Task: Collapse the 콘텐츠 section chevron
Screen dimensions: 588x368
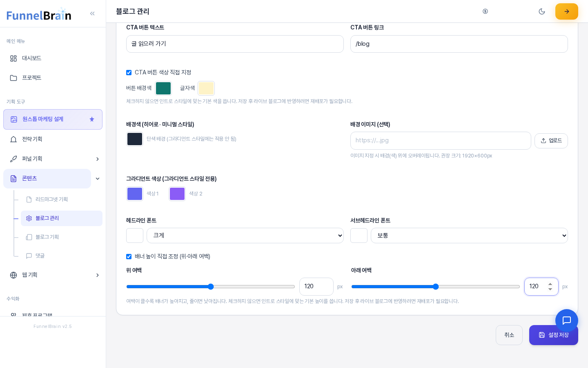Action: click(x=98, y=179)
